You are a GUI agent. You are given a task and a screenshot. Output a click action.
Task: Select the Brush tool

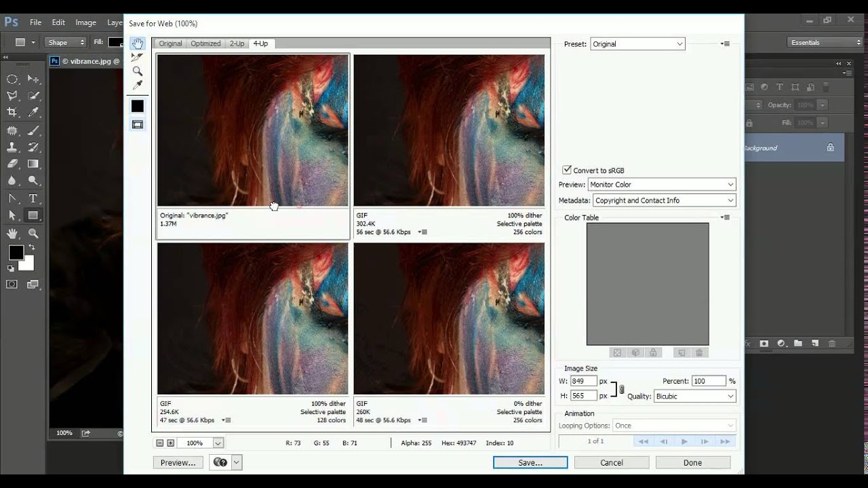[33, 130]
